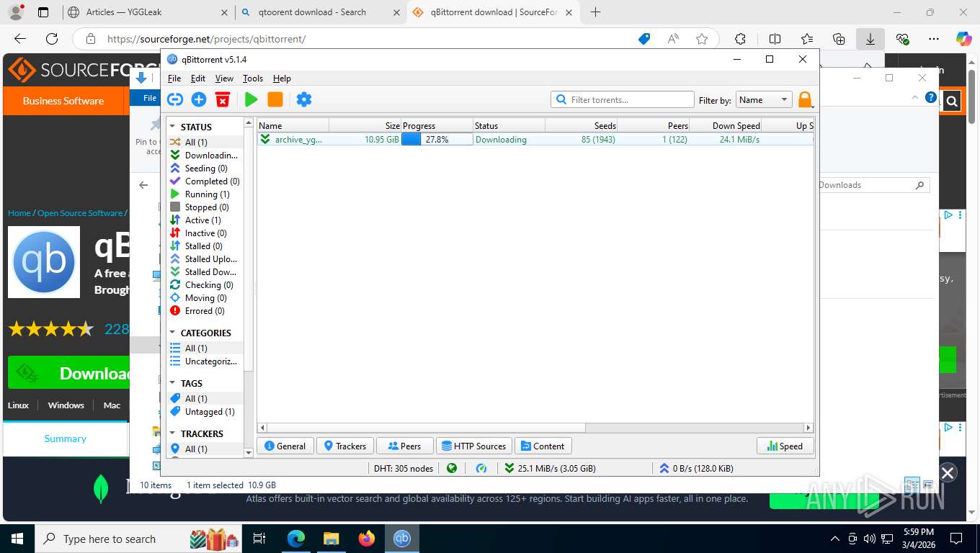Select the Checking (0) status filter
Viewport: 980px width, 553px height.
(205, 285)
